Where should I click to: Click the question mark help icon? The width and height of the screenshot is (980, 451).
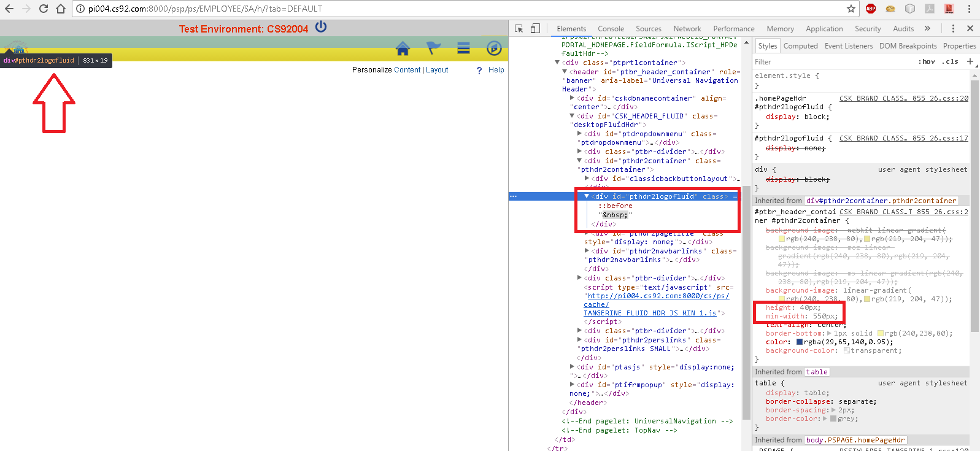coord(479,71)
